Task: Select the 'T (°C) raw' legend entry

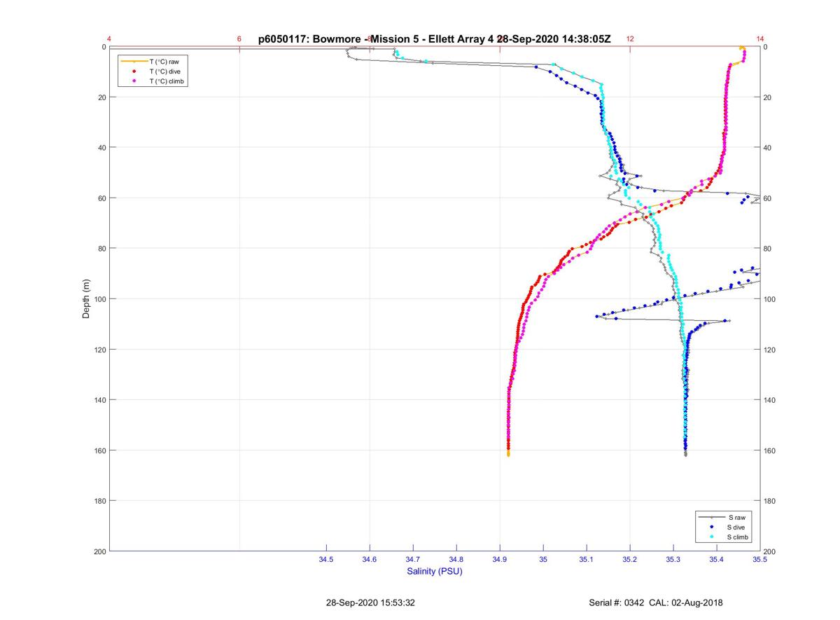Action: [164, 62]
